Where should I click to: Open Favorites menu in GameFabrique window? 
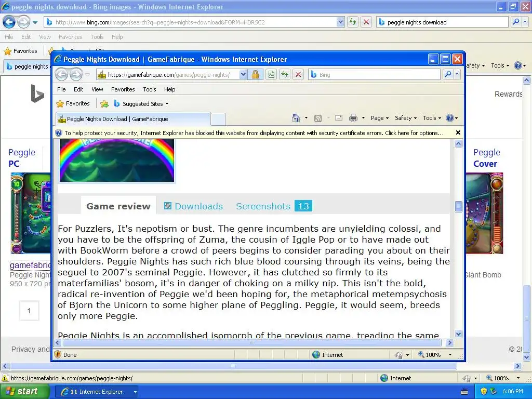coord(123,89)
